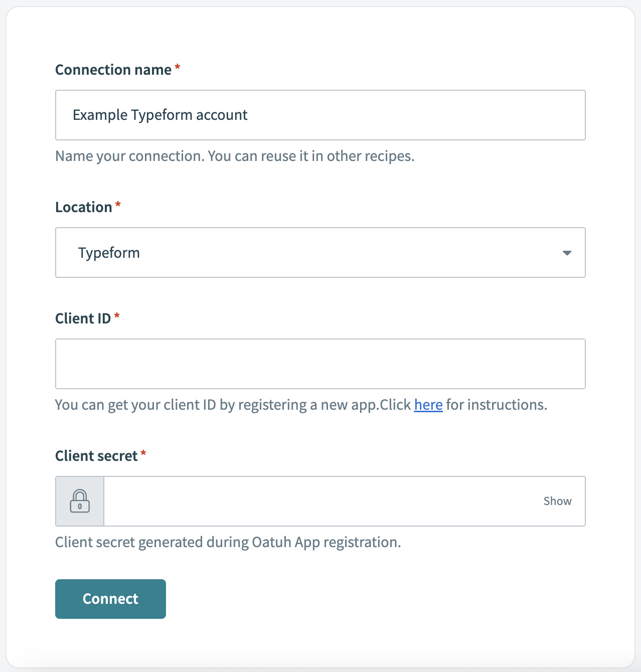Image resolution: width=641 pixels, height=672 pixels.
Task: Click inside the Connection name input
Action: point(320,115)
